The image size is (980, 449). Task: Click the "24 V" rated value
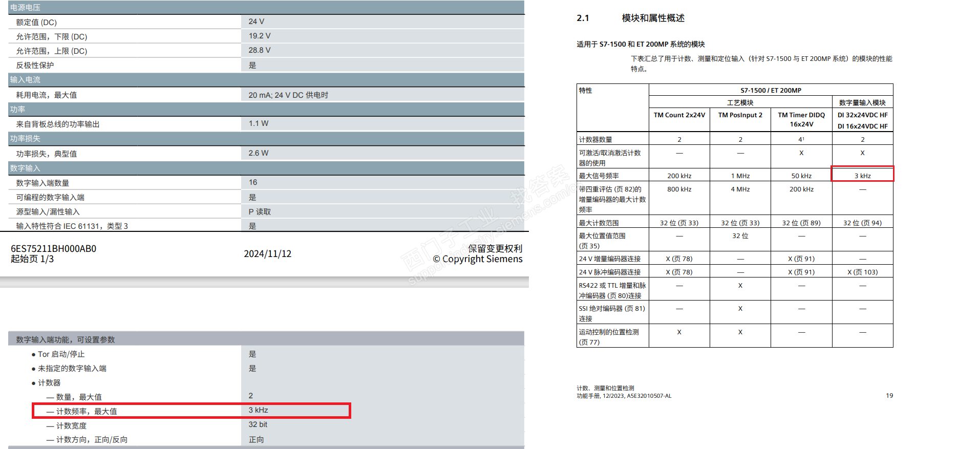[x=257, y=22]
